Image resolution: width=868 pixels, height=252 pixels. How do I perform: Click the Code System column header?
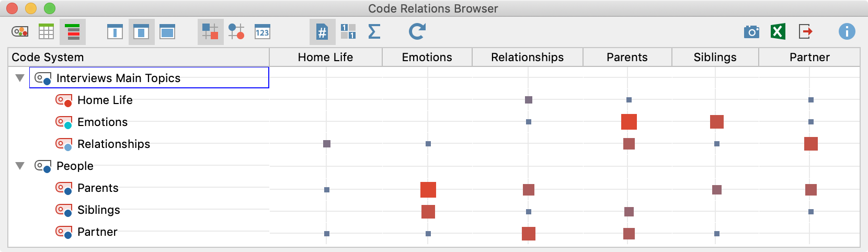pos(48,57)
